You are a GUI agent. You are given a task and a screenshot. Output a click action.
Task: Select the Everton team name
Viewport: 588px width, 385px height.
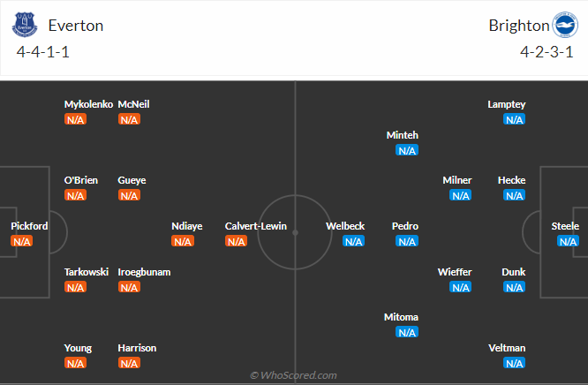[x=76, y=26]
